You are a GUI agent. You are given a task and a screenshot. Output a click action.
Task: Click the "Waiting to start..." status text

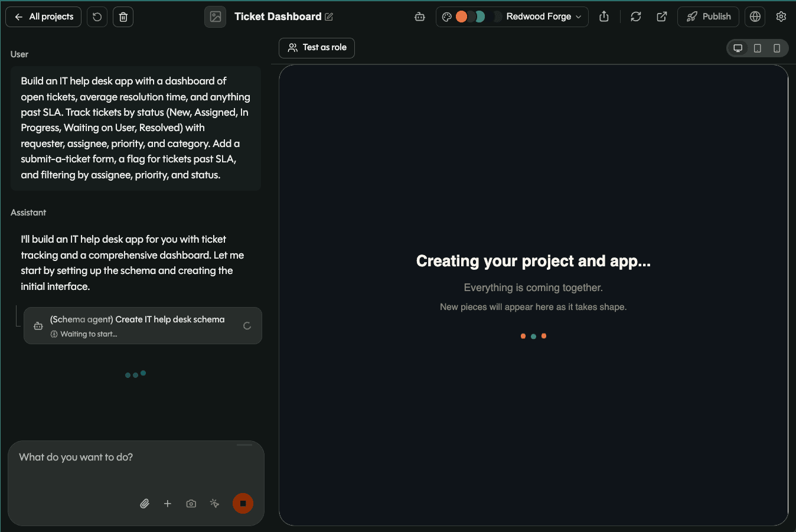pos(89,334)
